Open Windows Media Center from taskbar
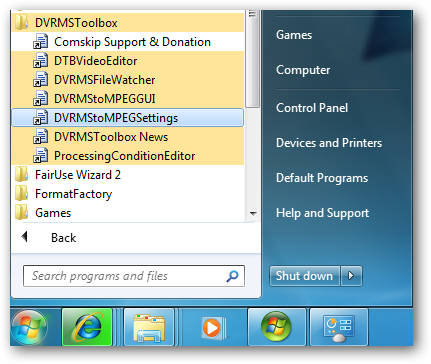The height and width of the screenshot is (364, 431). pos(276,327)
